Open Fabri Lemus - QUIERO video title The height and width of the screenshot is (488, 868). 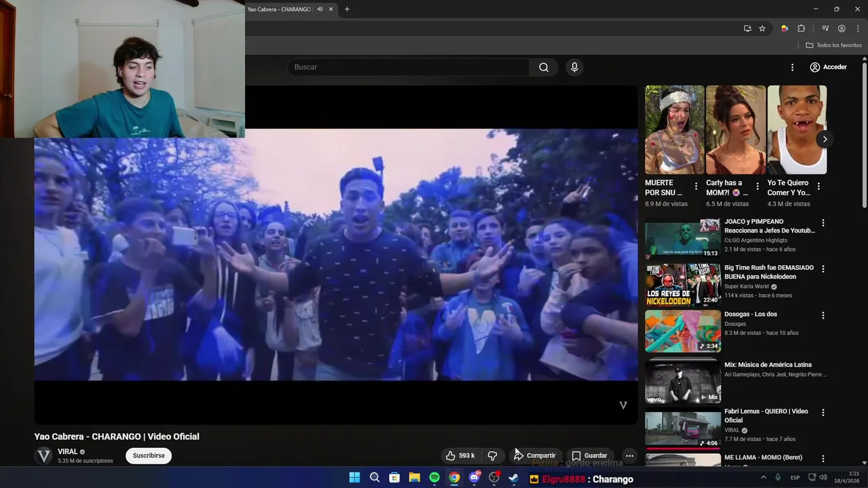click(x=766, y=415)
